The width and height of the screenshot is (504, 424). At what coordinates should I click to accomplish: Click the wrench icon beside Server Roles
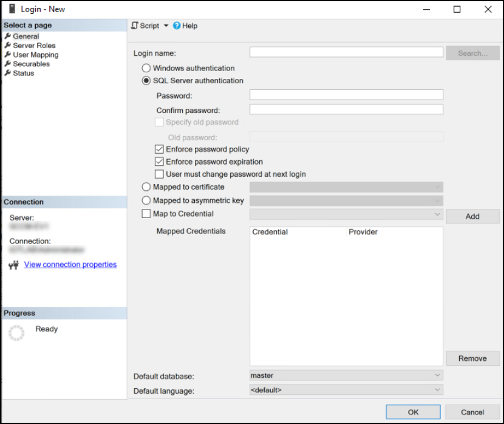pos(8,45)
